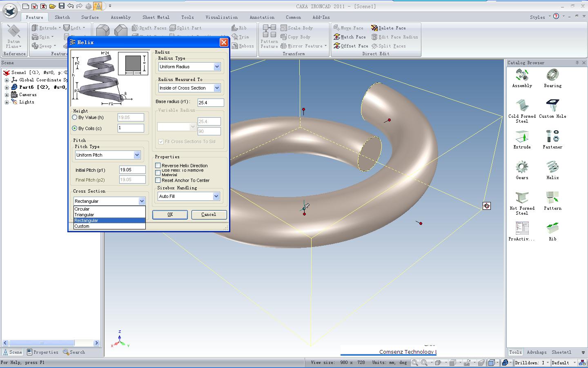Choose Custom cross section option
Screen dimensions: 588x368
point(109,226)
